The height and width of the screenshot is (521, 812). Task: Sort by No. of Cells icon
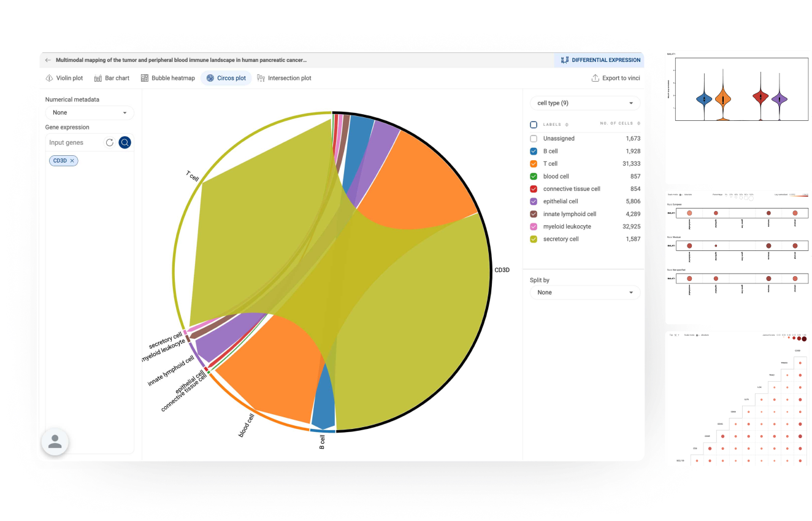click(638, 123)
